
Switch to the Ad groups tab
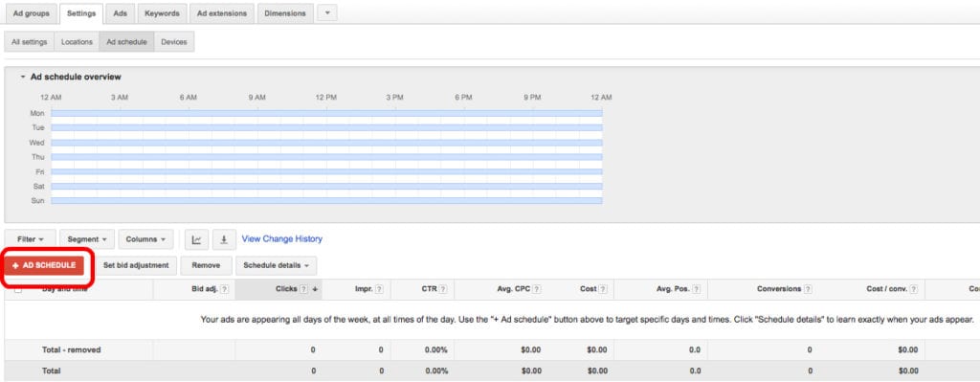[x=32, y=13]
